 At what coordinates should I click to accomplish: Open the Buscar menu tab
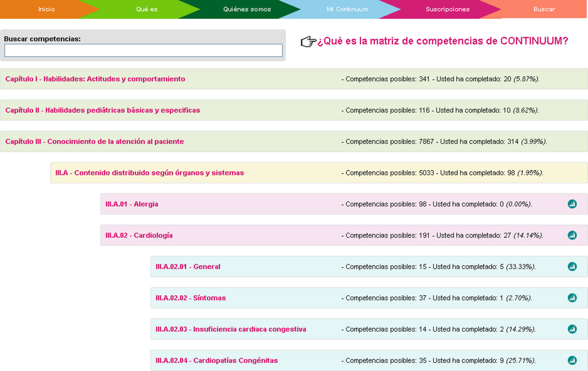[544, 9]
